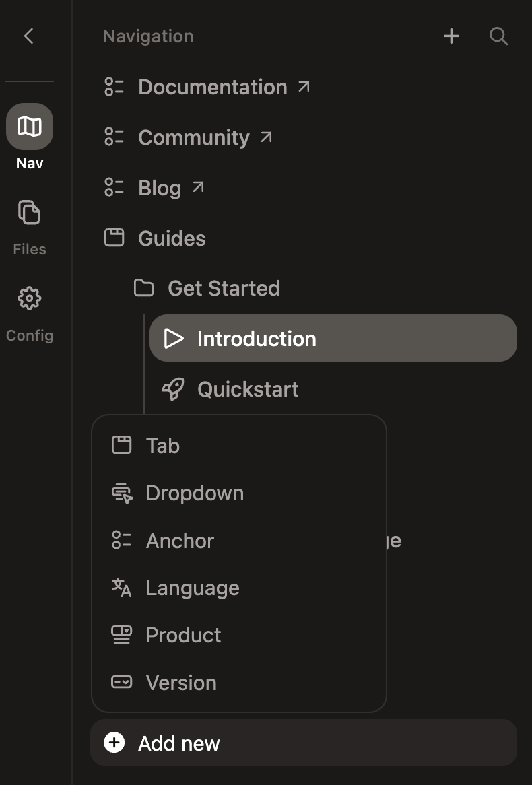Open the Community page entry
Screen dimensions: 532x785
coord(193,137)
